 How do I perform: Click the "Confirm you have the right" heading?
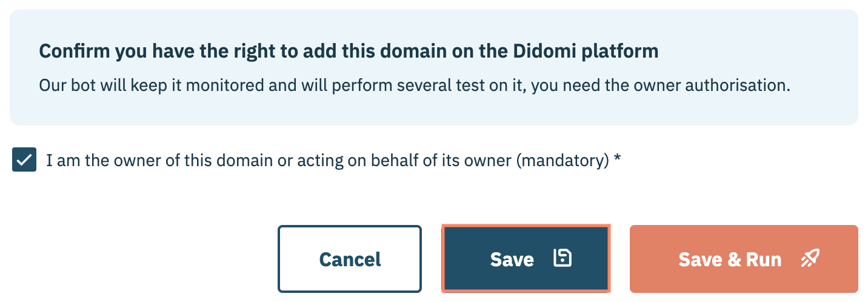coord(349,51)
